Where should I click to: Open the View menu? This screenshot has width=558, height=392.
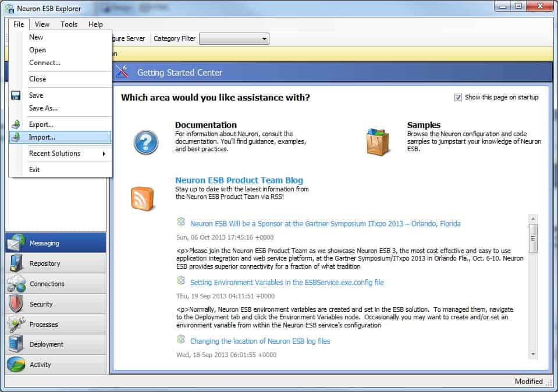coord(42,24)
